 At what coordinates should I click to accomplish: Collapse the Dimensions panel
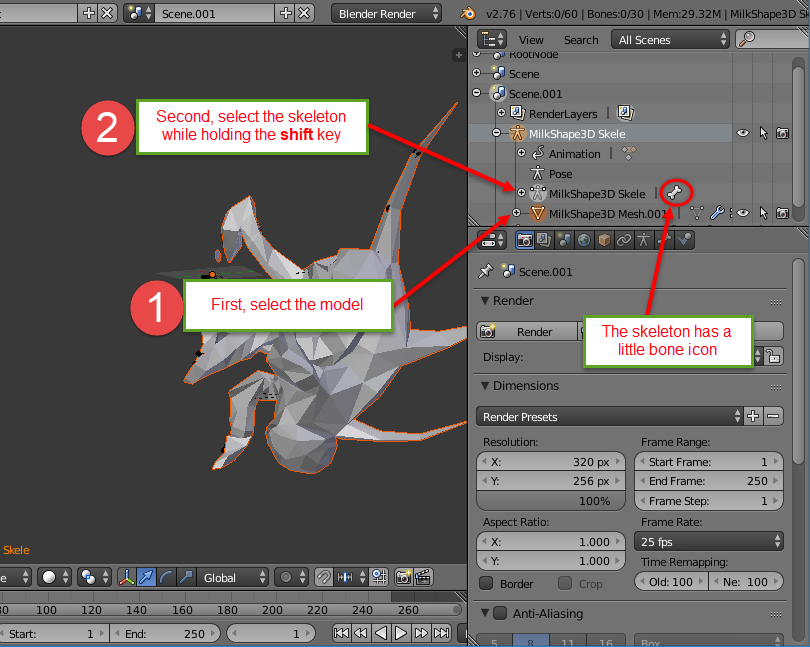[x=485, y=386]
